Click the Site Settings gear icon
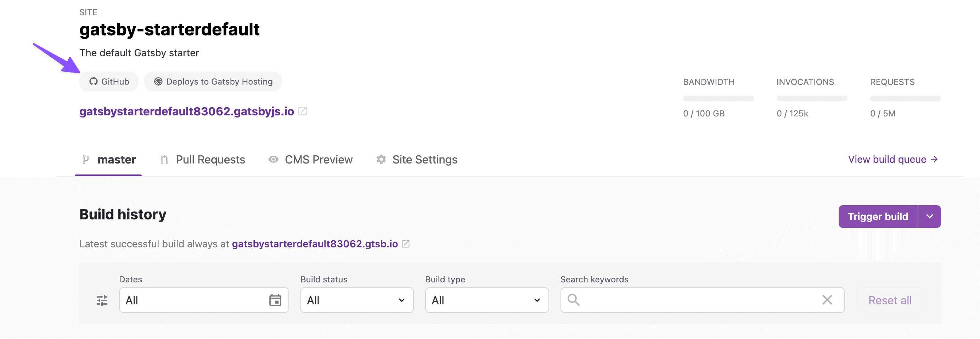980x339 pixels. (x=381, y=159)
